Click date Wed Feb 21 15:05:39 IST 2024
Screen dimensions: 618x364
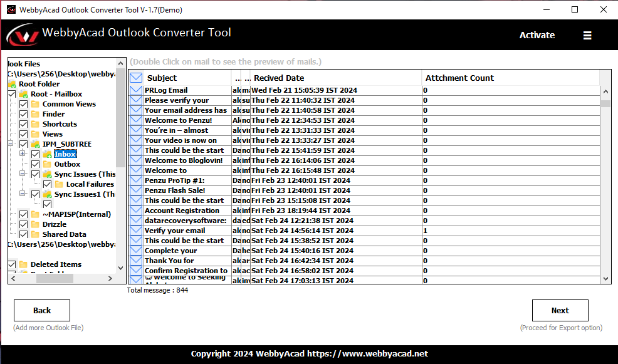[304, 90]
